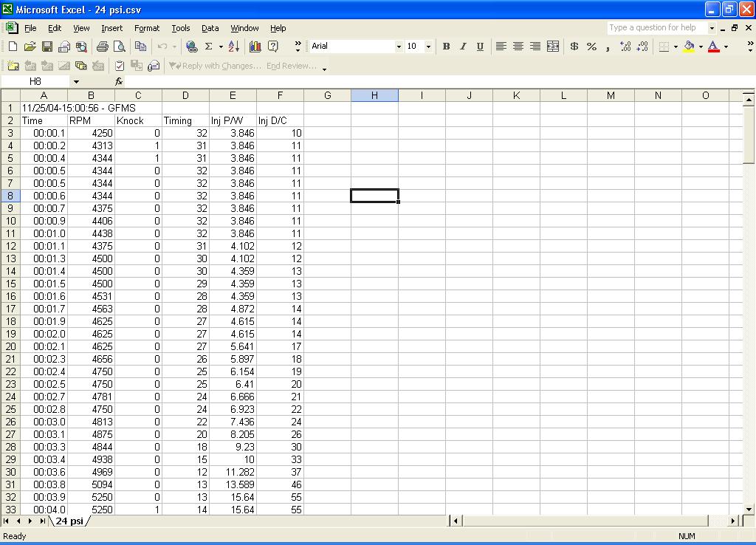
Task: Select cell containing RPM header
Action: (91, 120)
